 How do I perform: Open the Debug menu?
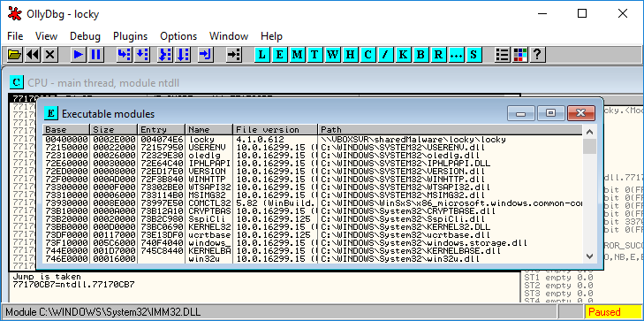[x=85, y=36]
